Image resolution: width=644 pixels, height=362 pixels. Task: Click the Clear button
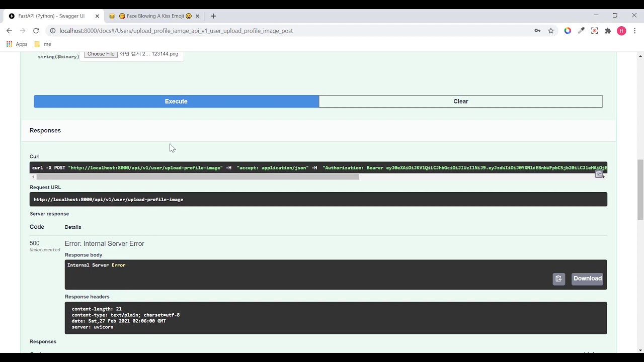click(x=461, y=102)
